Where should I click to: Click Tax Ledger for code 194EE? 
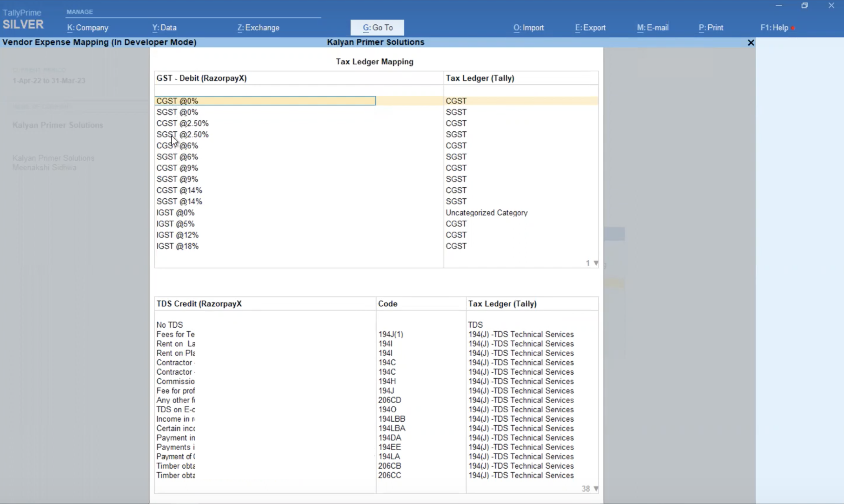[x=521, y=447]
